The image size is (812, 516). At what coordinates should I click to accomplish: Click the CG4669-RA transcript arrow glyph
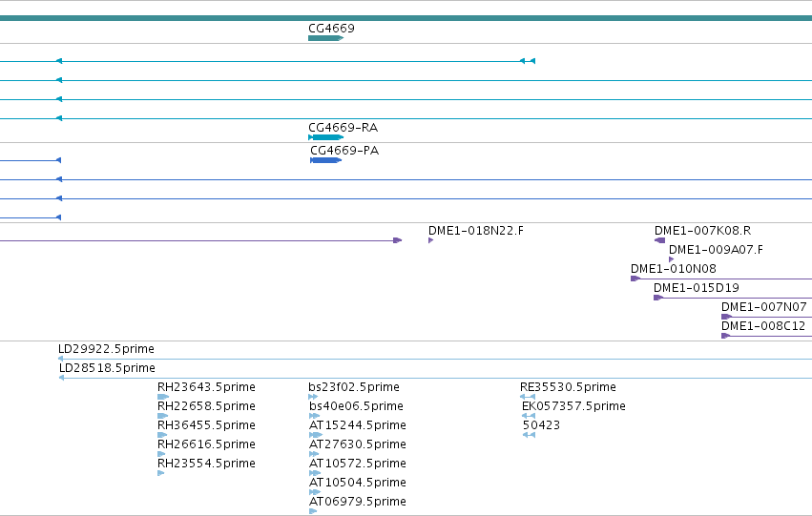[x=325, y=137]
